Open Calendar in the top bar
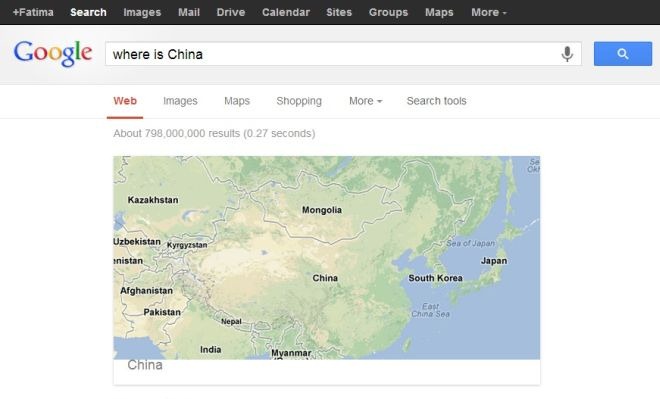 click(286, 12)
